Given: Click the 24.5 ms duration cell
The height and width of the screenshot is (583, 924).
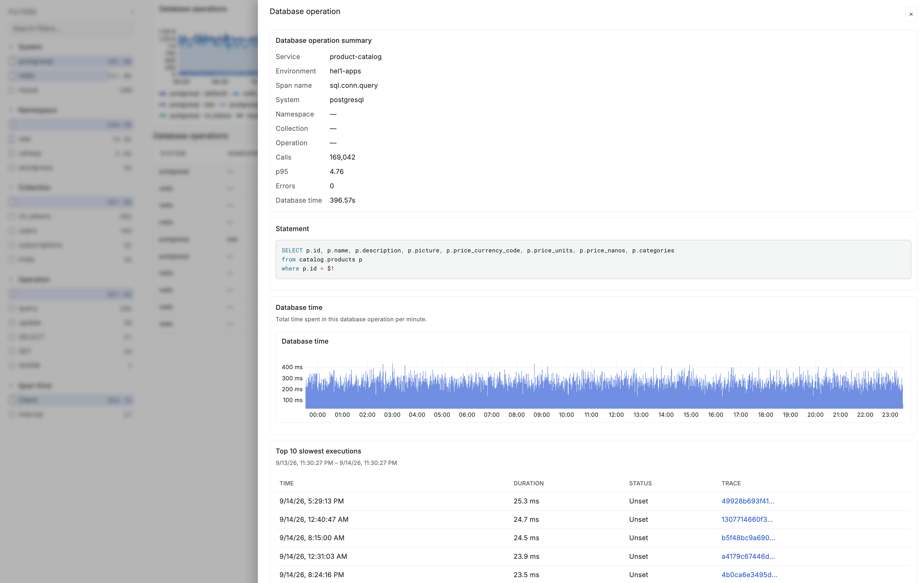Looking at the screenshot, I should pyautogui.click(x=526, y=538).
